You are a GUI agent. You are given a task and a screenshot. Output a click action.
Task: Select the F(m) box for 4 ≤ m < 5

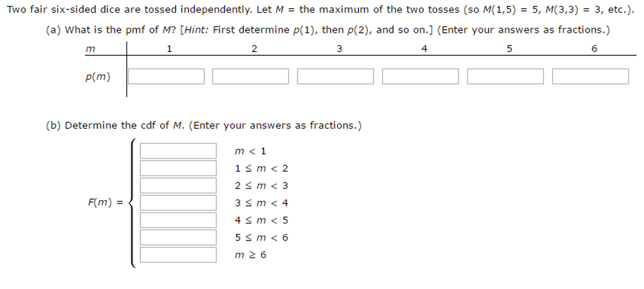pos(178,220)
